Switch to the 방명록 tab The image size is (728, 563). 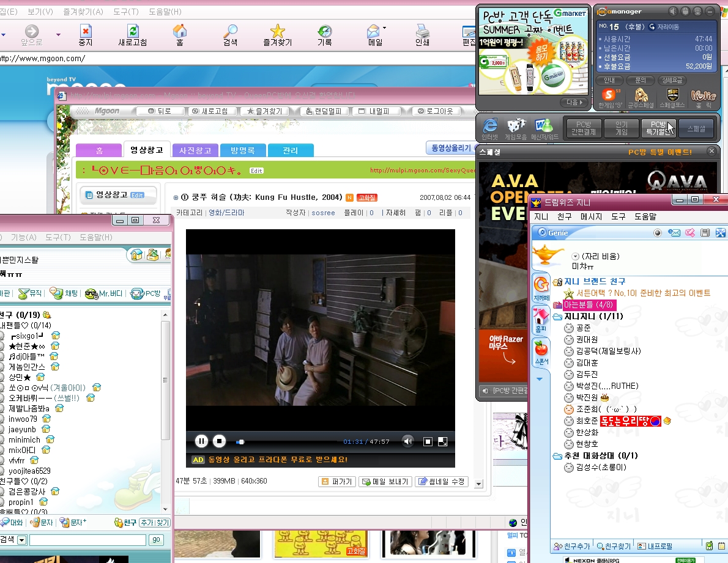click(243, 150)
